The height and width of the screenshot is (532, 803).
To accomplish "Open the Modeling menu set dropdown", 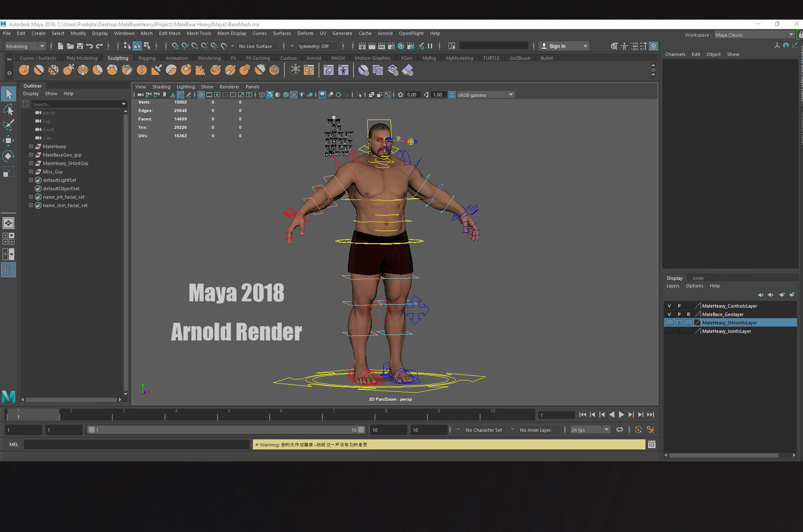I will pos(25,46).
